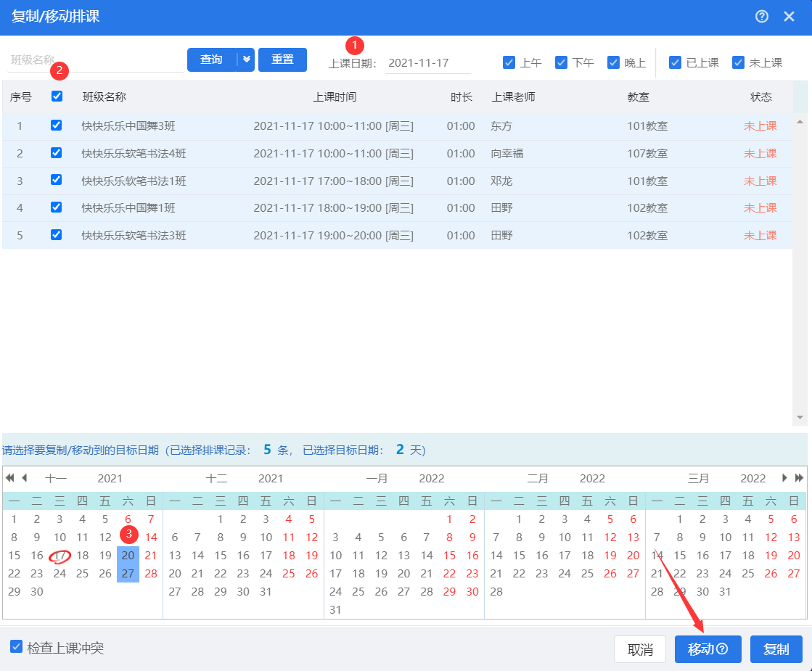Click the 取消 cancel button
This screenshot has height=671, width=812.
[639, 649]
